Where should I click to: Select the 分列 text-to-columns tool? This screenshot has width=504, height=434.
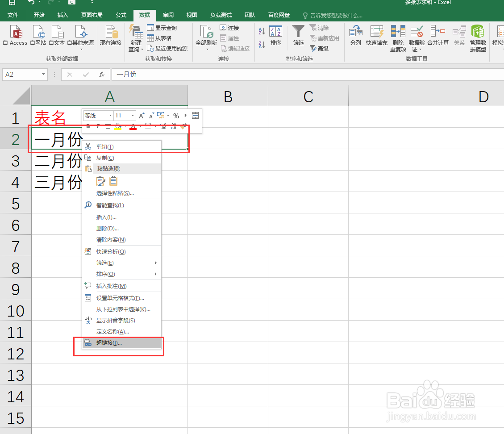[356, 36]
